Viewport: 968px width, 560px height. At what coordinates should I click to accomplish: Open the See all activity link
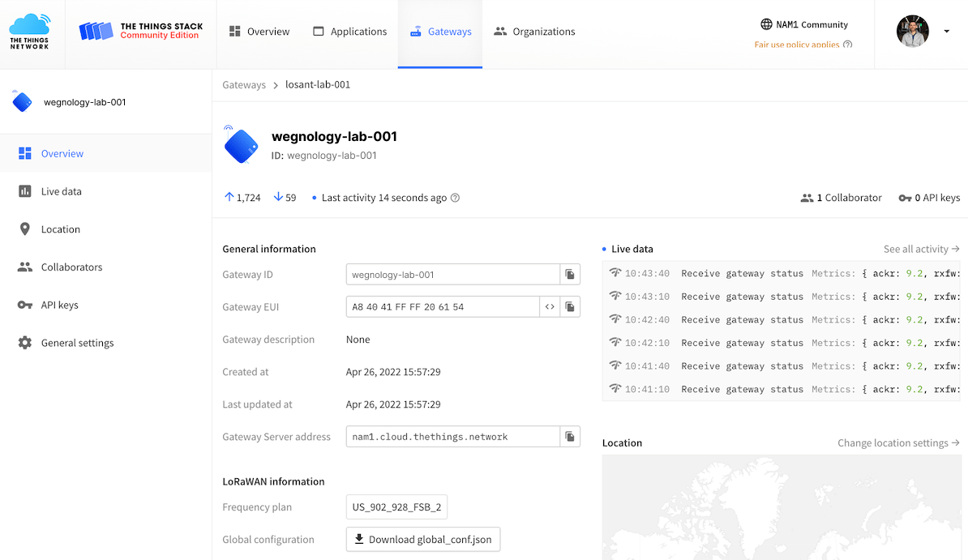(x=921, y=249)
